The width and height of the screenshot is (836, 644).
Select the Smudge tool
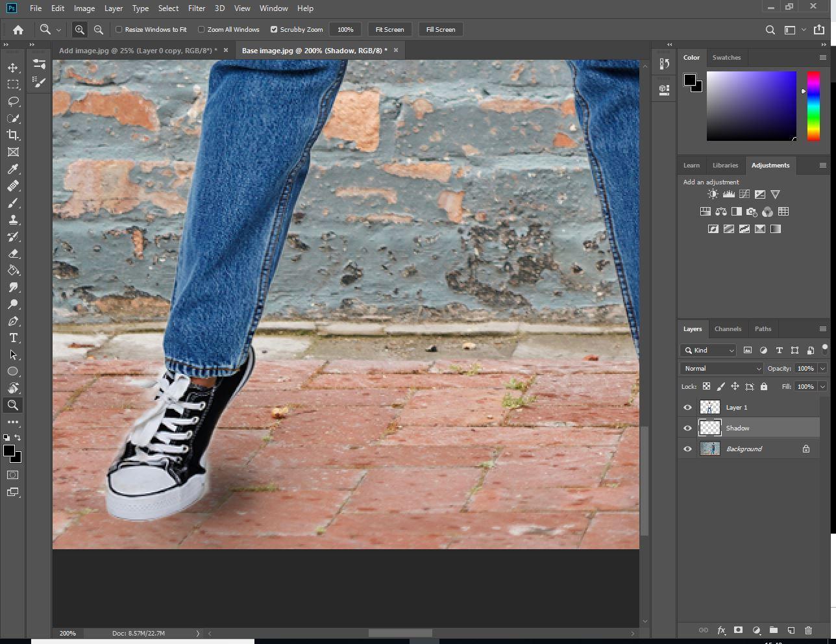pyautogui.click(x=13, y=287)
